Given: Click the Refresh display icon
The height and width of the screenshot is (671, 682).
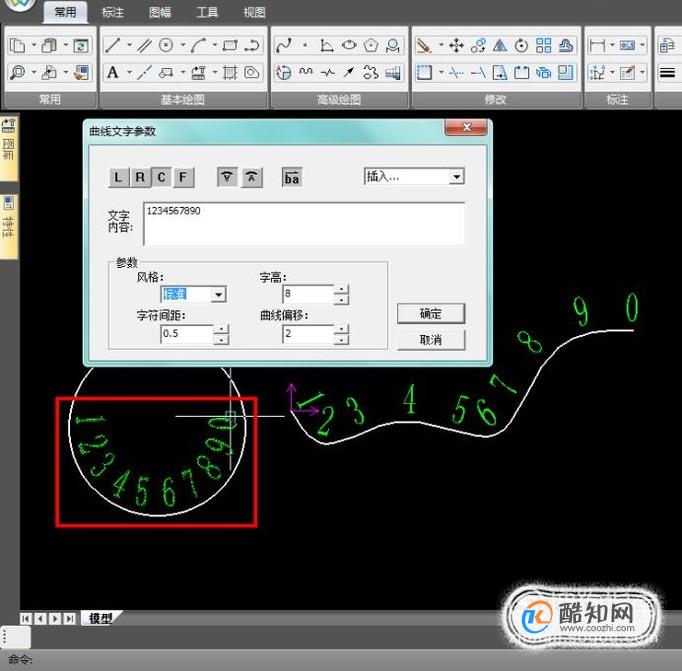Looking at the screenshot, I should point(81,45).
